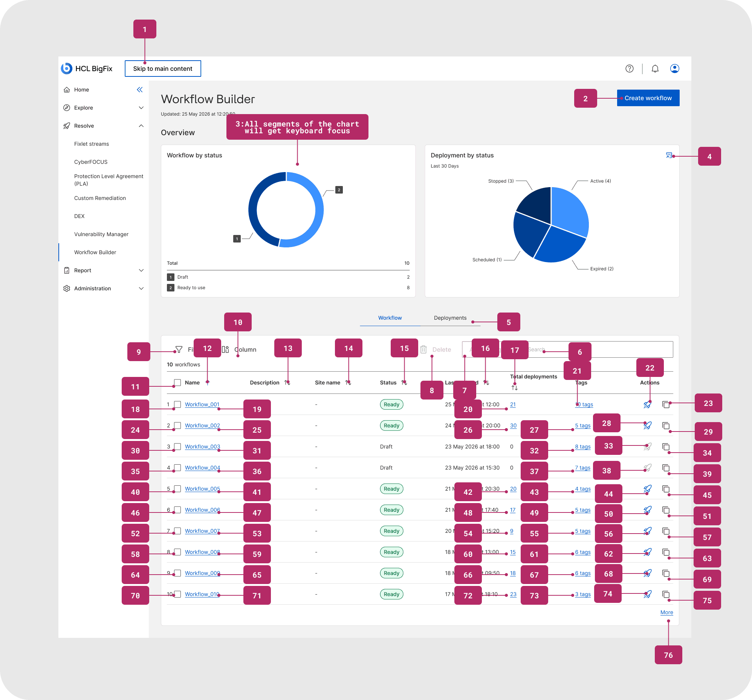Sort by Total deployments column arrows
The height and width of the screenshot is (700, 752).
(514, 387)
